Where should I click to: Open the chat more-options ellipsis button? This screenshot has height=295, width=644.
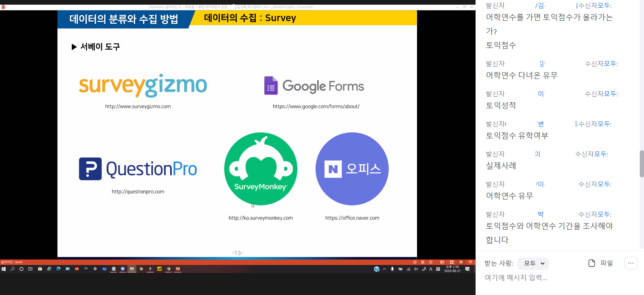click(x=630, y=263)
